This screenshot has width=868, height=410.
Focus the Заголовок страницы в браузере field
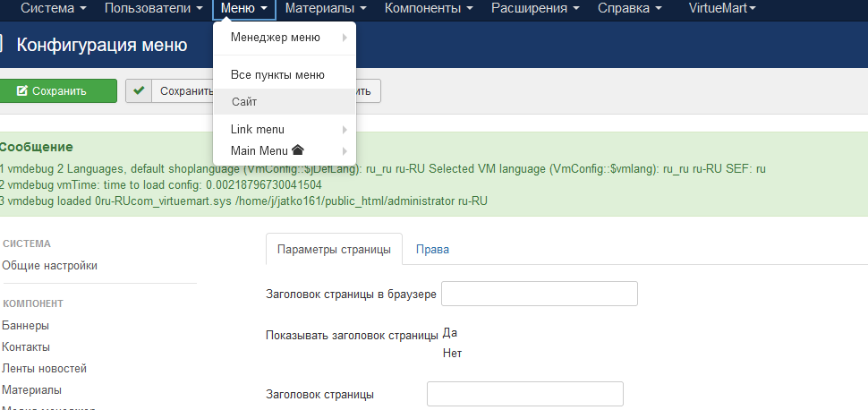click(x=540, y=294)
